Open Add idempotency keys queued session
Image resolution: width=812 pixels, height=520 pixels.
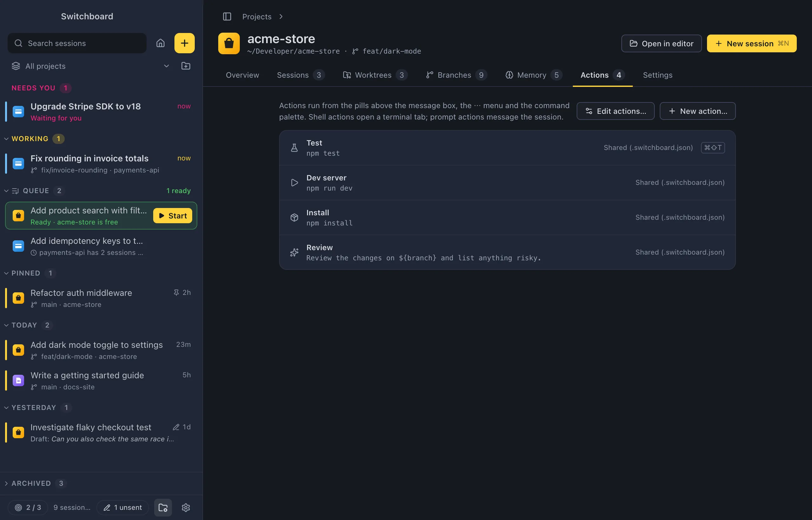[101, 246]
